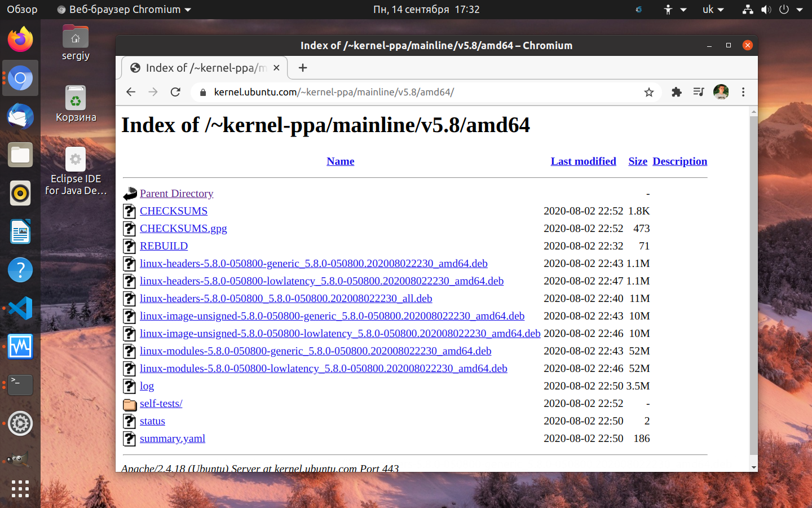This screenshot has width=812, height=508.
Task: Sort listing by Last modified
Action: (583, 161)
